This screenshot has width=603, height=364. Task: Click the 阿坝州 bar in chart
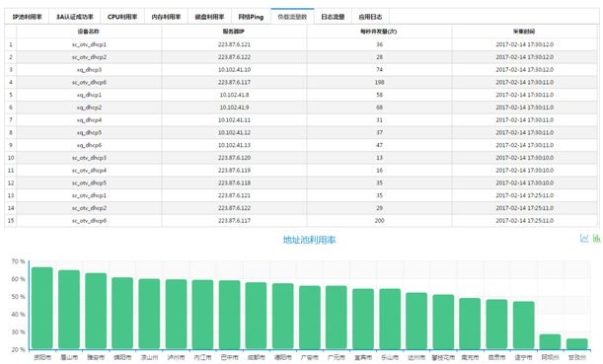(551, 341)
